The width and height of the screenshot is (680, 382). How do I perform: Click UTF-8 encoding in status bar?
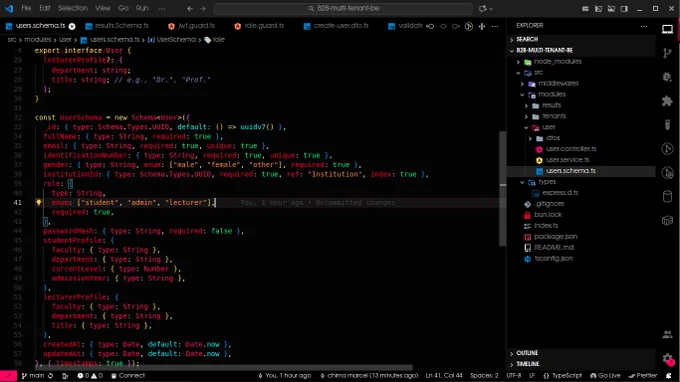[513, 375]
